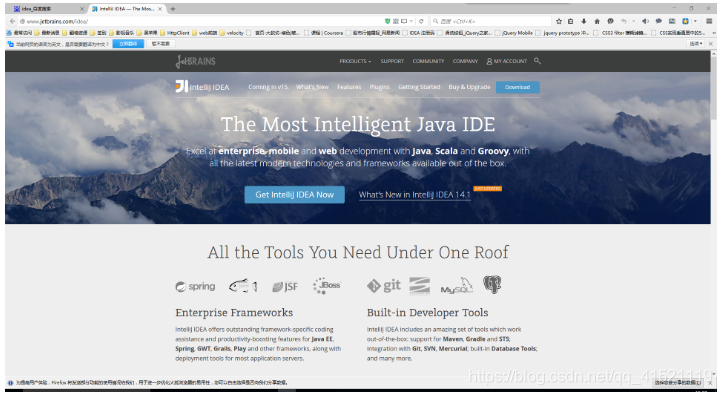This screenshot has width=722, height=395.
Task: Click the green shield icon in address bar
Action: tap(387, 21)
